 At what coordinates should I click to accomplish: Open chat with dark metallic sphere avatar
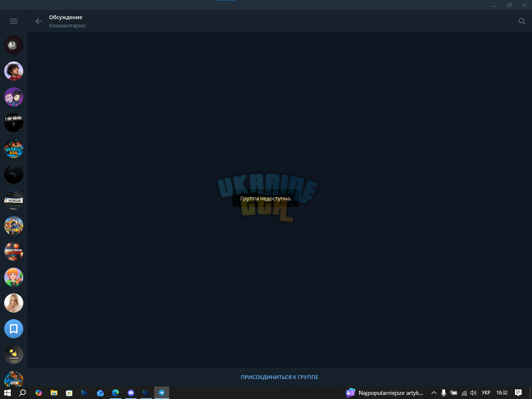(14, 45)
